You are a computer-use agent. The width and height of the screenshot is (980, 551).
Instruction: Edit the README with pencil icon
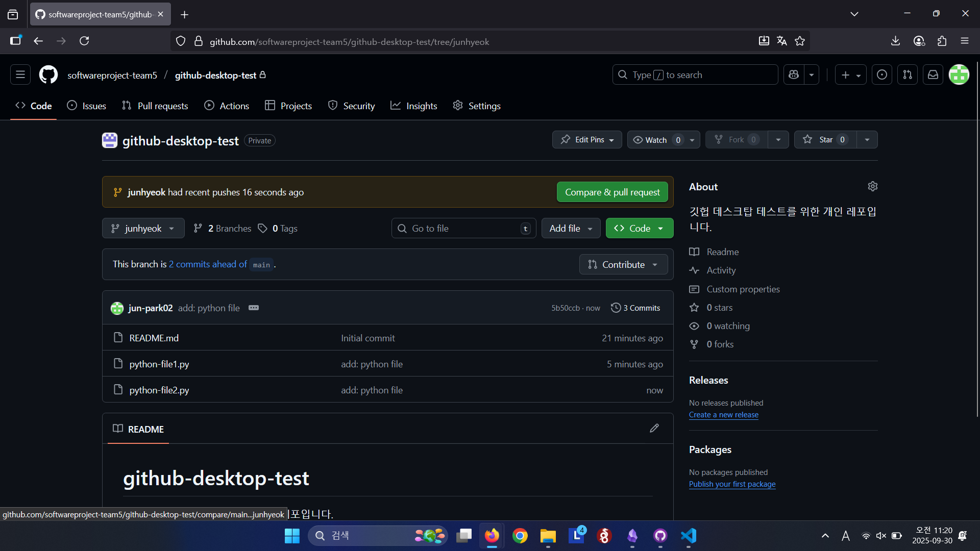[654, 429]
